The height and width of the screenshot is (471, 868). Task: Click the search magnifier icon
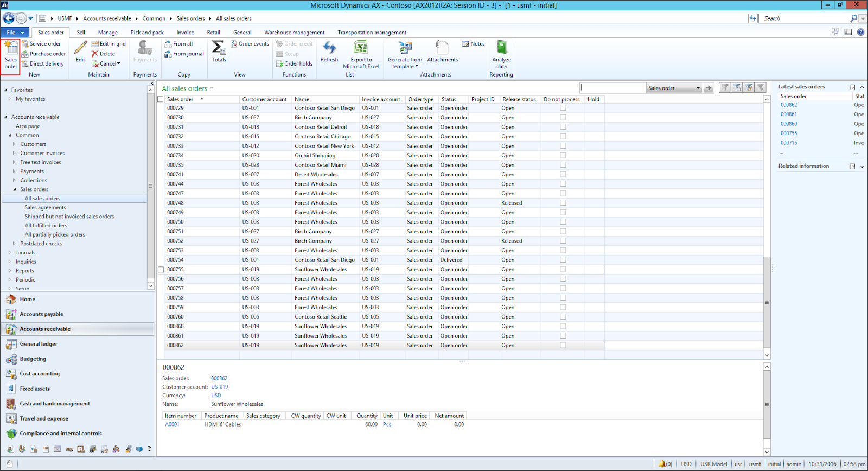pyautogui.click(x=854, y=18)
